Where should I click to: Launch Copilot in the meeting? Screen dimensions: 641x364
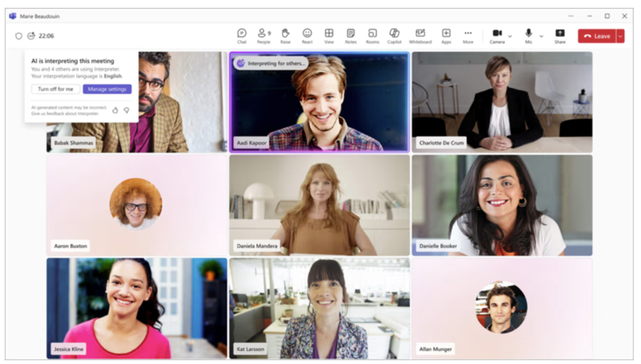coord(394,36)
